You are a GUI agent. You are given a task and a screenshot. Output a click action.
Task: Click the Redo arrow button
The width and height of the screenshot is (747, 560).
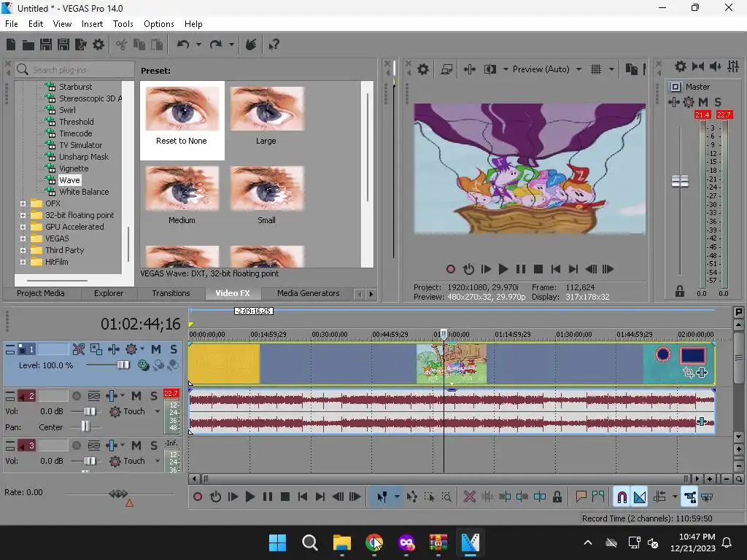pos(216,44)
